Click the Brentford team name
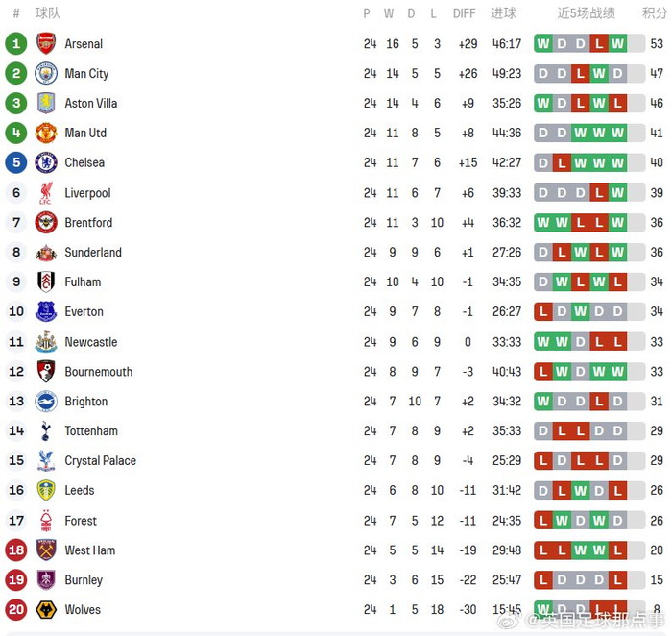 pyautogui.click(x=88, y=223)
